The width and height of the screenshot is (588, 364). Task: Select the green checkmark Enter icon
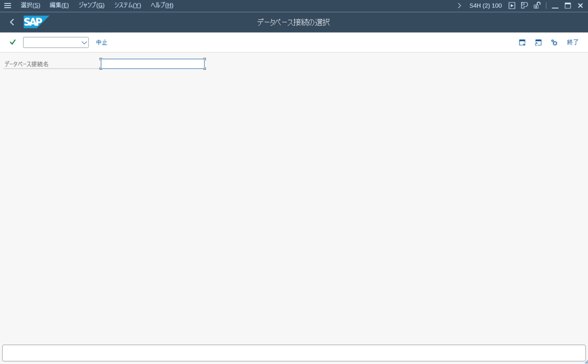pos(12,42)
